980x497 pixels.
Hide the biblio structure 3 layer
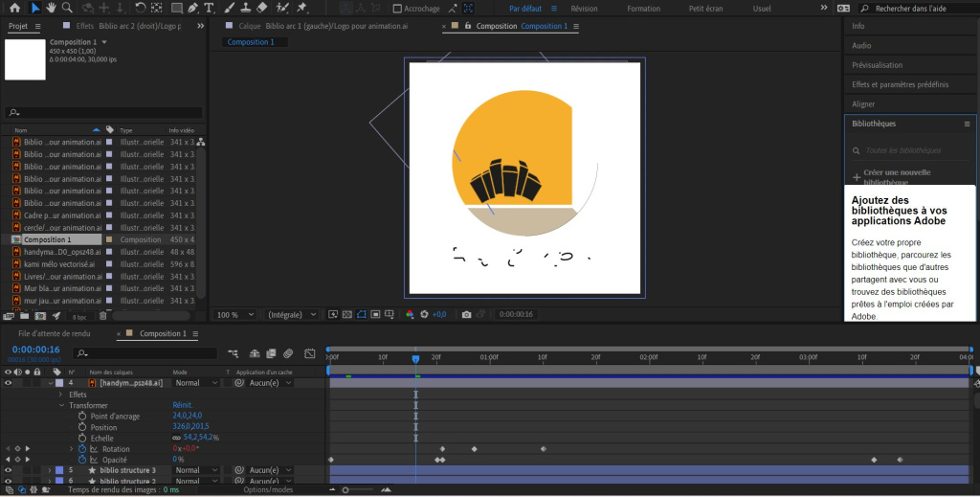[x=8, y=470]
